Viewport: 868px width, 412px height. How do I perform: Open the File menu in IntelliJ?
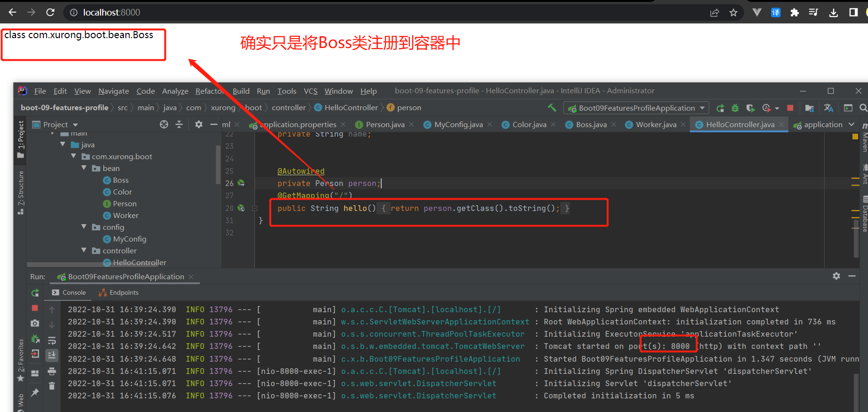point(40,91)
